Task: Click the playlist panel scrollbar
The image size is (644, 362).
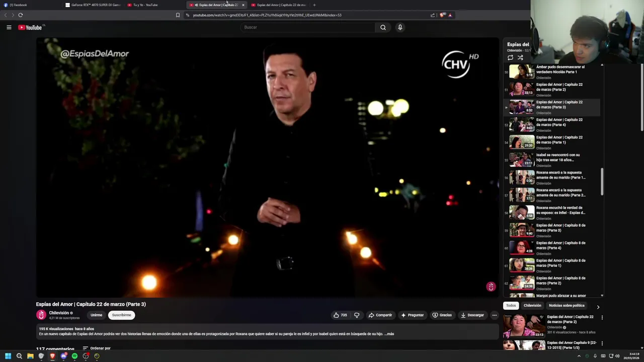Action: tap(602, 182)
